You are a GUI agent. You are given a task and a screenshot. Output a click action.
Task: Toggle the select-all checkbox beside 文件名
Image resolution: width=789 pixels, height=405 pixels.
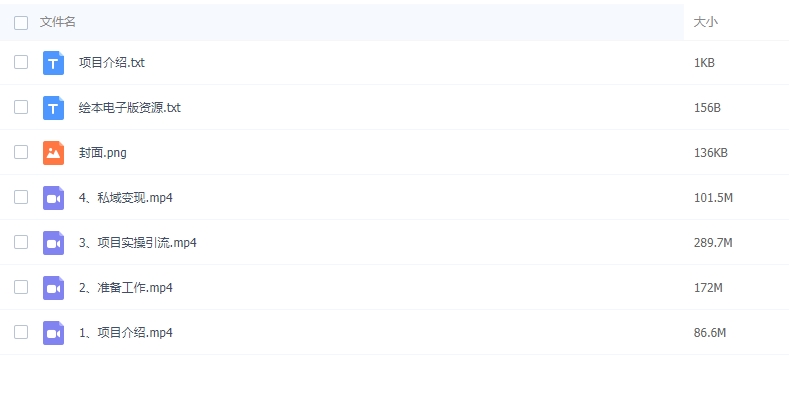tap(21, 22)
